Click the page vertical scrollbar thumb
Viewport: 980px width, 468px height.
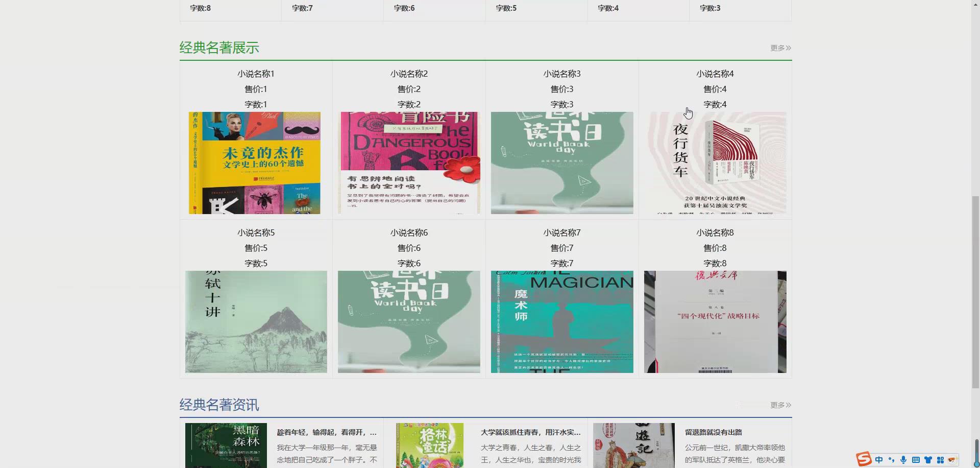point(975,292)
